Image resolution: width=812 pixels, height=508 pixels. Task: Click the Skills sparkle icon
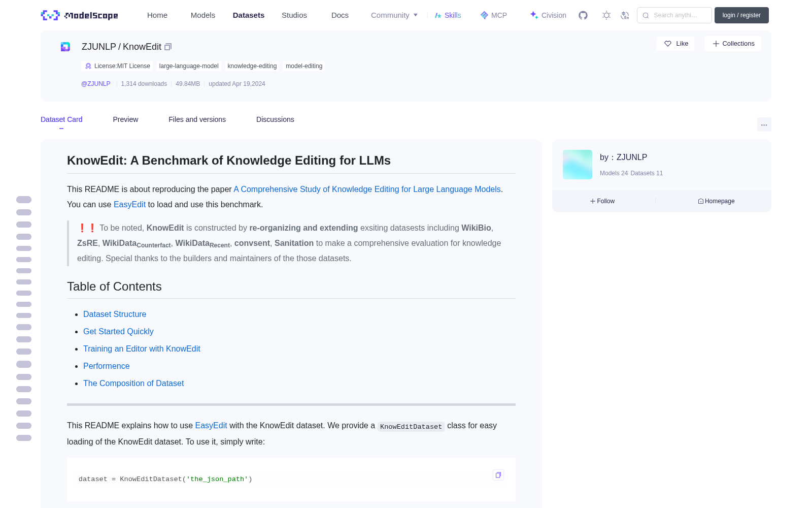(438, 15)
